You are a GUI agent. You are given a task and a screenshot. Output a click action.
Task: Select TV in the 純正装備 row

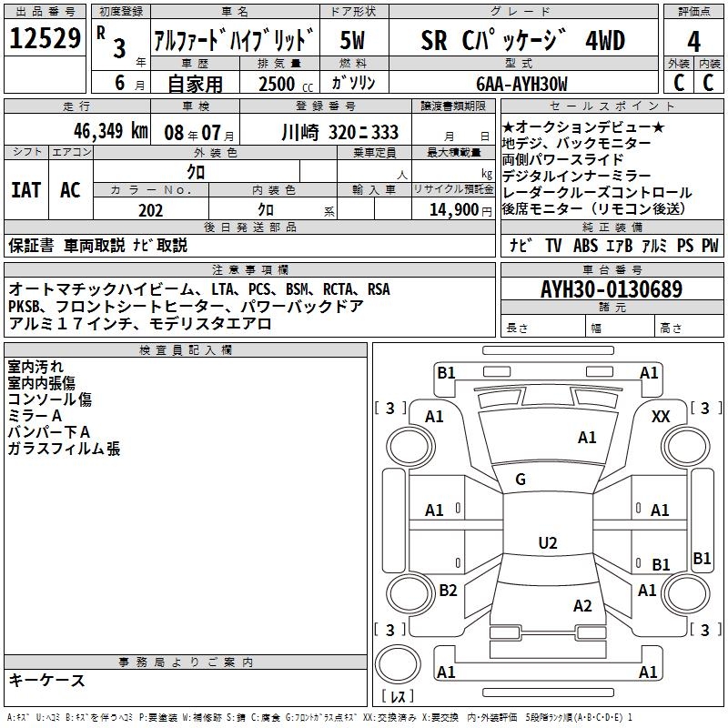coord(553,245)
